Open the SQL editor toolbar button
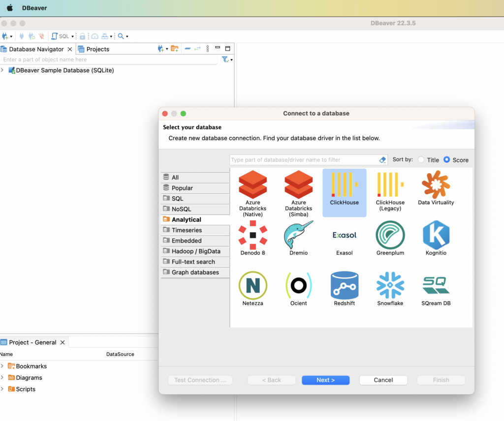Viewport: 504px width, 421px height. point(60,36)
